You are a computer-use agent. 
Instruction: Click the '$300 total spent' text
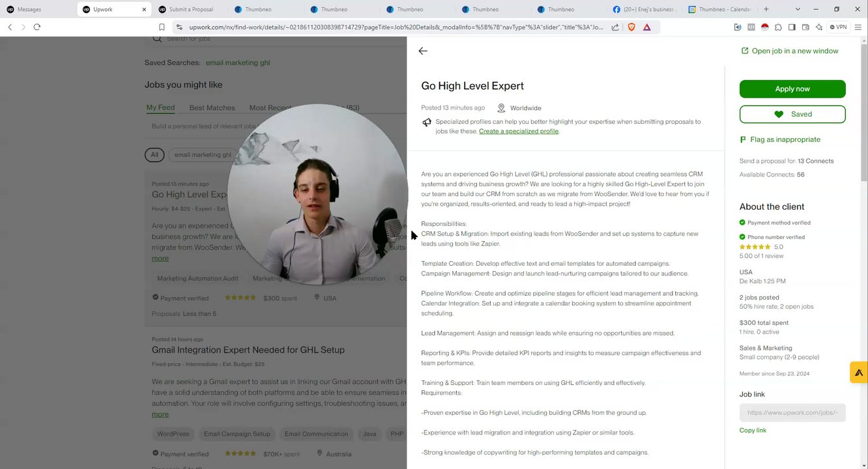tap(764, 322)
